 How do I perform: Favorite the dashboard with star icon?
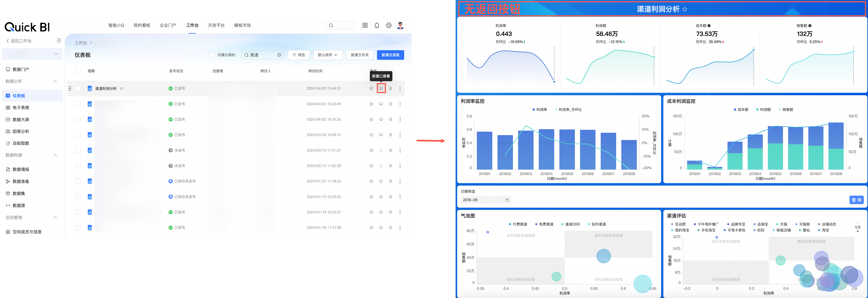pyautogui.click(x=685, y=9)
